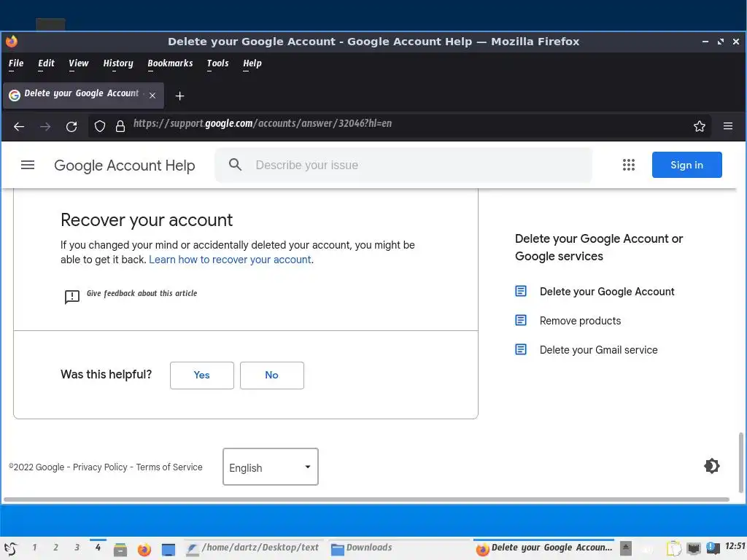Click the notification tray icon
Image resolution: width=747 pixels, height=560 pixels.
coord(713,548)
